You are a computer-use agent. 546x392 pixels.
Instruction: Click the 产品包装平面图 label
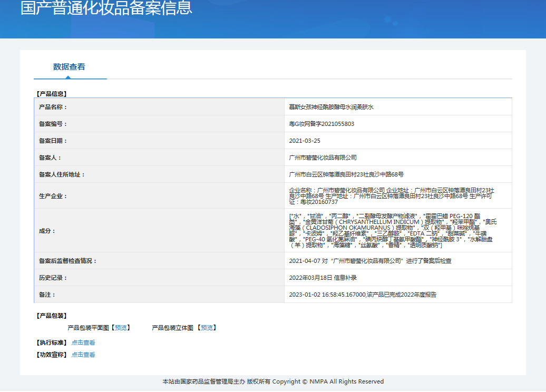88,328
